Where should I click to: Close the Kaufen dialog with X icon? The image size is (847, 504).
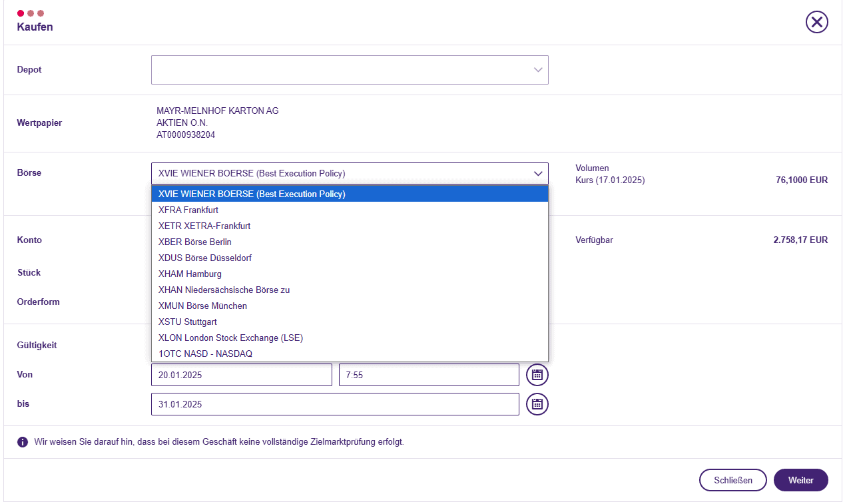(x=816, y=22)
